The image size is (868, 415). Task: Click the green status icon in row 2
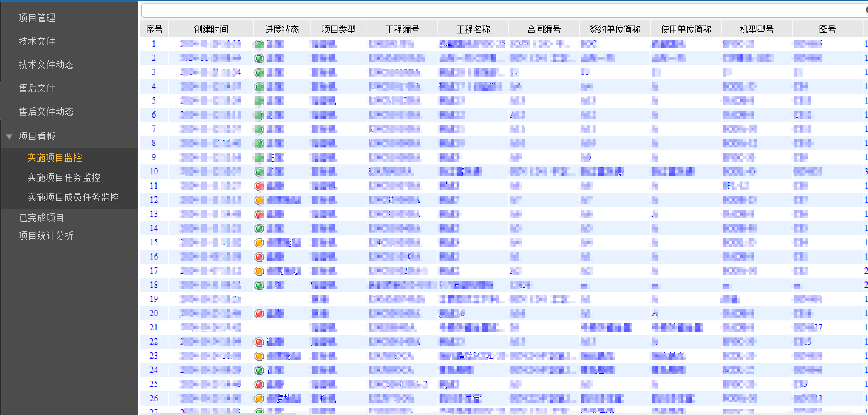259,59
